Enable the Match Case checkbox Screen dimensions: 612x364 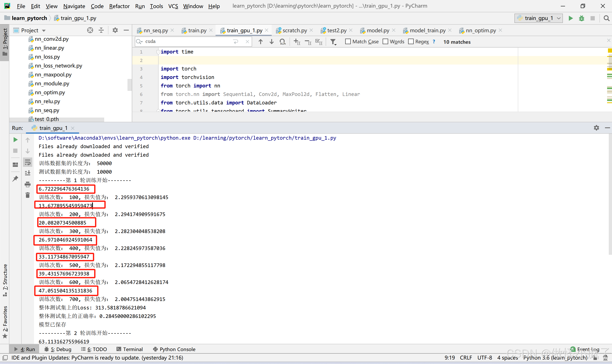348,42
